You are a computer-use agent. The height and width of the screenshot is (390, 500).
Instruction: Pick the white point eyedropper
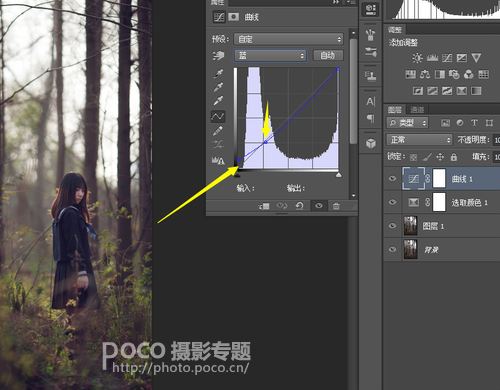[218, 100]
